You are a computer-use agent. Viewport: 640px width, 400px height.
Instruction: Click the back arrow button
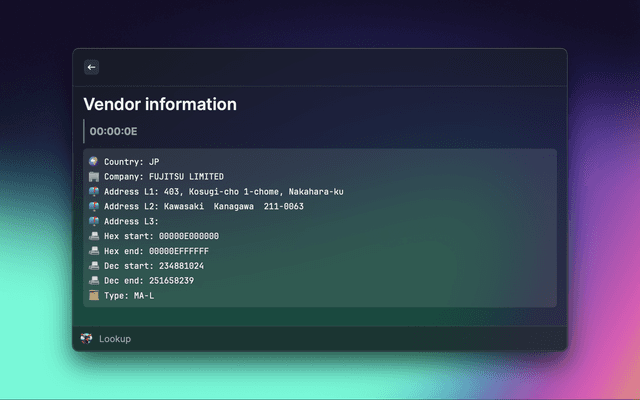pos(91,67)
